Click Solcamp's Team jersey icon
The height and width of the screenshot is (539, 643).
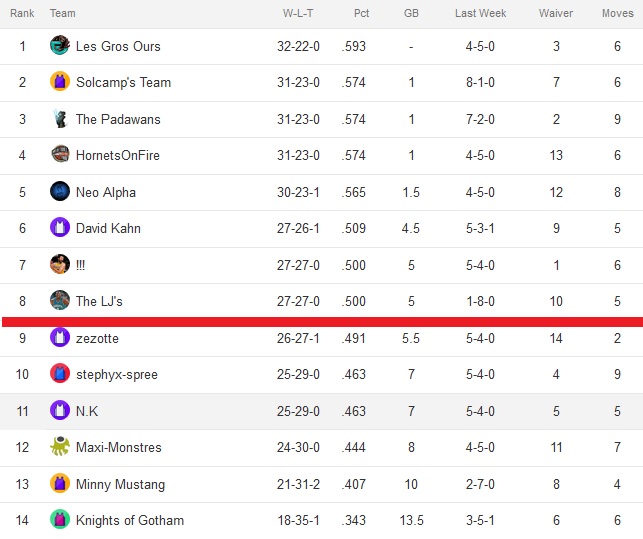[x=60, y=82]
